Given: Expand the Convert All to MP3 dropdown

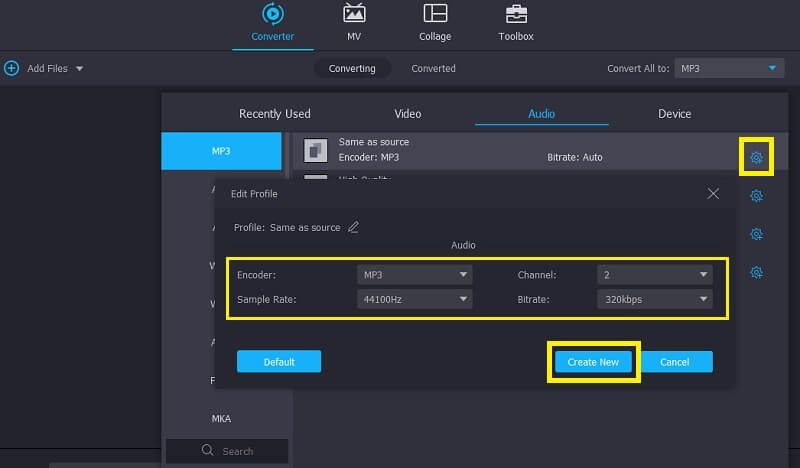Looking at the screenshot, I should pos(727,68).
